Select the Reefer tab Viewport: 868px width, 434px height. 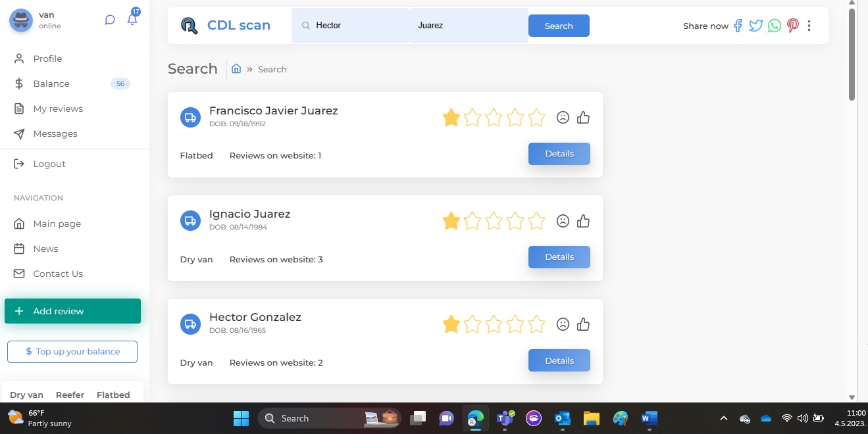click(x=70, y=395)
